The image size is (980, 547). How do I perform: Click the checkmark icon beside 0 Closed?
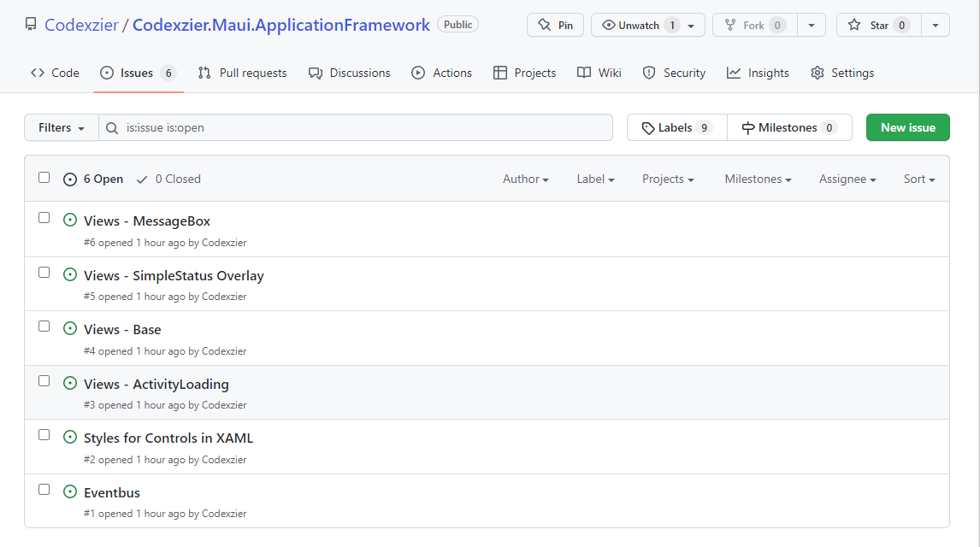(x=142, y=179)
